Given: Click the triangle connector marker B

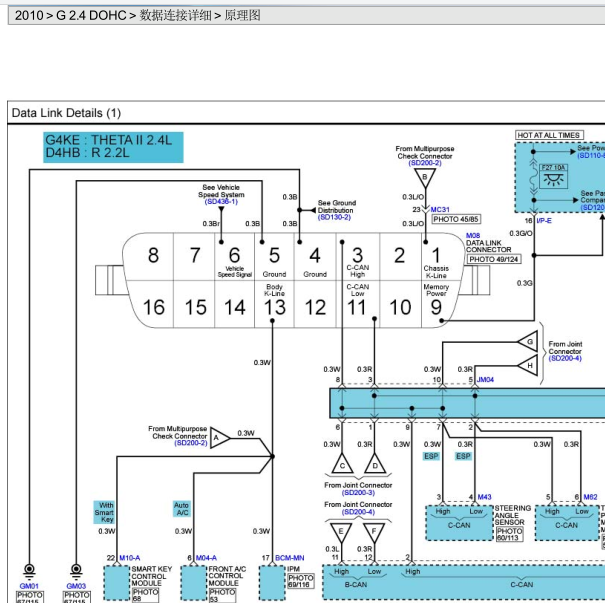Looking at the screenshot, I should 425,177.
